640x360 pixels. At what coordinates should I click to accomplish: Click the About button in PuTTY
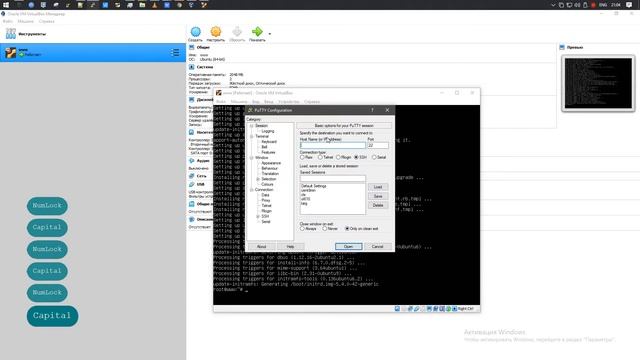[261, 247]
